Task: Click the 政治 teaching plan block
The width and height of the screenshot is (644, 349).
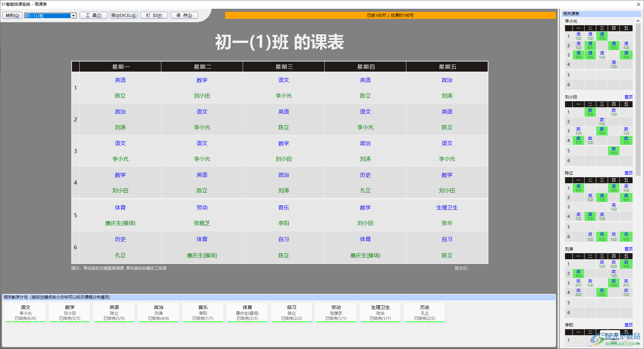Action: [x=159, y=313]
